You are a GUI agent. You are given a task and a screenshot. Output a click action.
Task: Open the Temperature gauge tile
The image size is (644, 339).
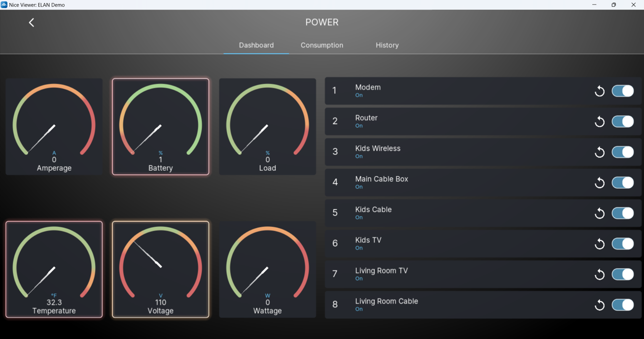click(54, 270)
